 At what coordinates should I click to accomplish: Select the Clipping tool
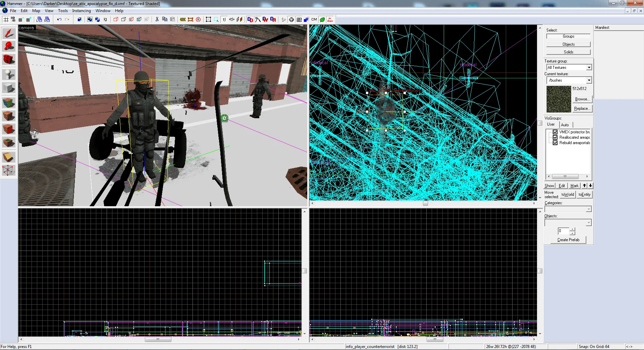[x=9, y=157]
